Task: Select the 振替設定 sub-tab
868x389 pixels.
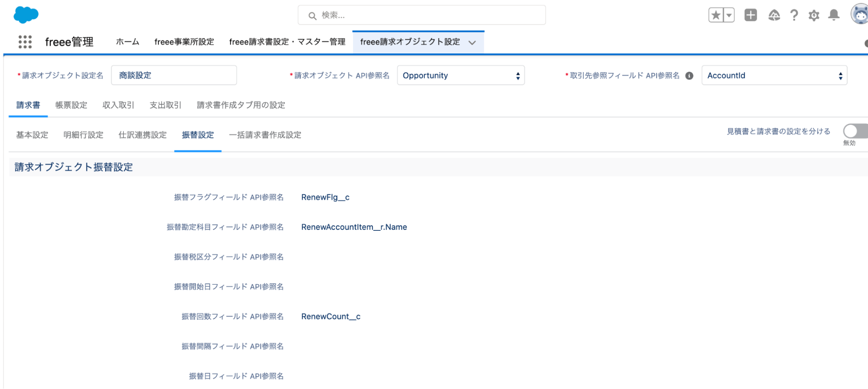Action: (x=198, y=135)
